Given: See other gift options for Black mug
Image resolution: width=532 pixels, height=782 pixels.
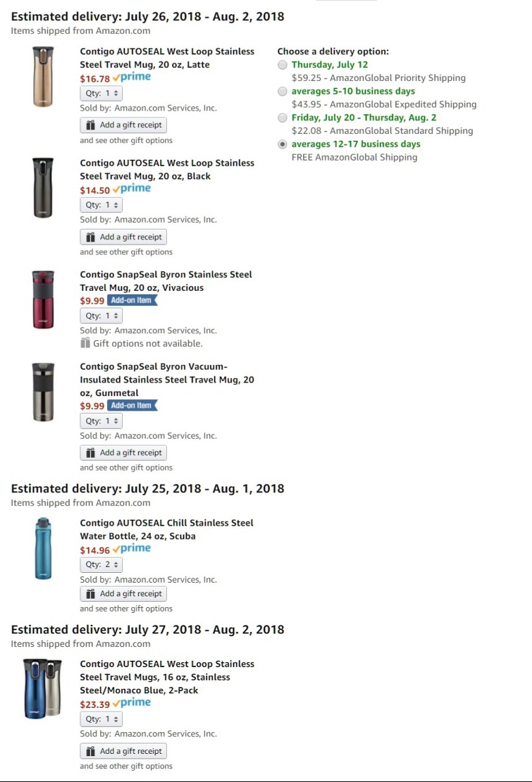Looking at the screenshot, I should tap(126, 252).
